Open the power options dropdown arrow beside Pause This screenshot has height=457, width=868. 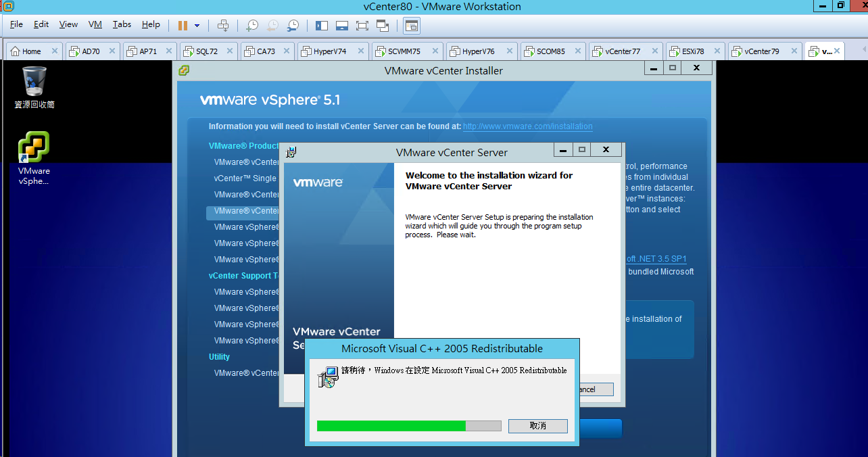coord(197,25)
